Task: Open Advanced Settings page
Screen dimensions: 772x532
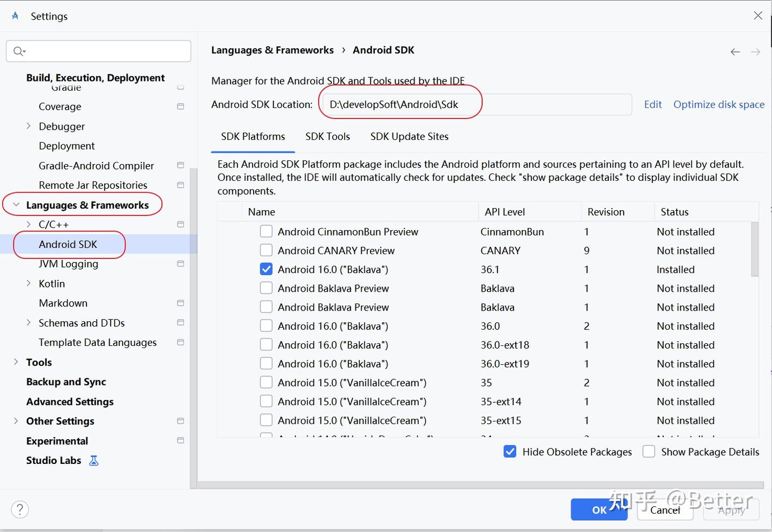Action: [70, 402]
